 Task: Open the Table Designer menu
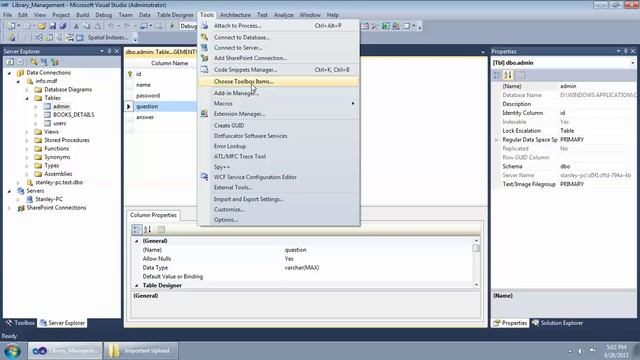point(175,15)
